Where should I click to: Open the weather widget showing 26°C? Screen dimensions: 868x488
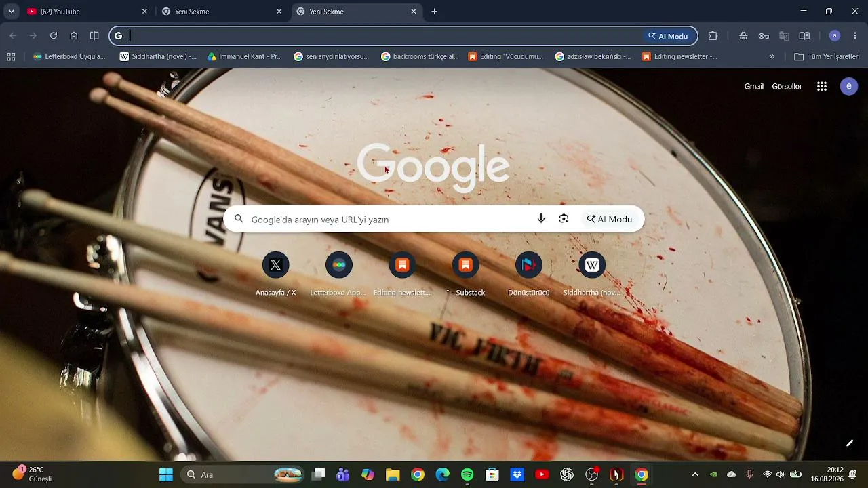point(32,474)
